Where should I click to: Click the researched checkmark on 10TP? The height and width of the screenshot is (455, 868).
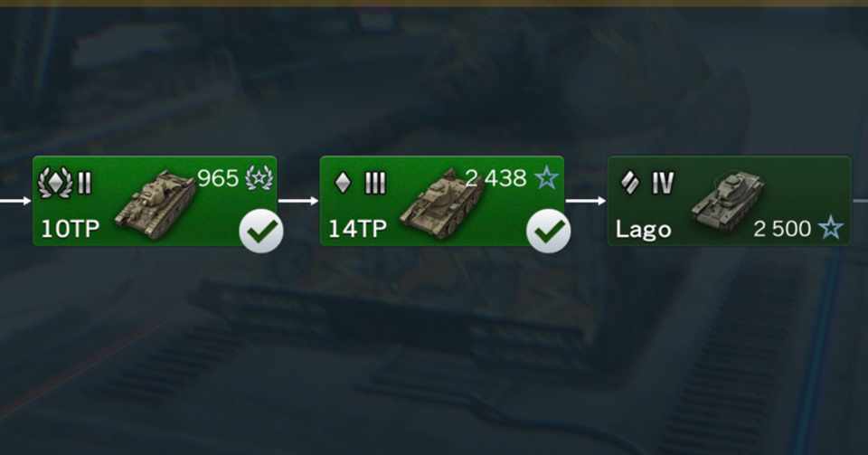coord(261,231)
